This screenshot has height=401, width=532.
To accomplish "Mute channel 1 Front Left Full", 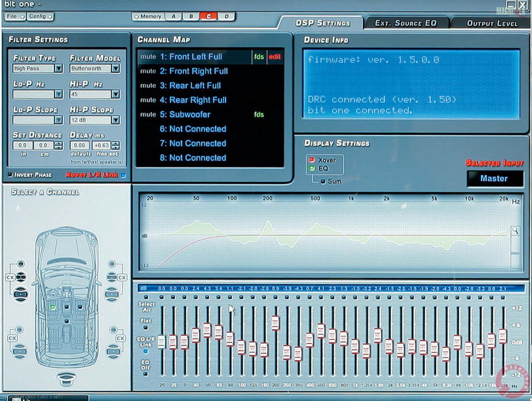I will point(148,57).
